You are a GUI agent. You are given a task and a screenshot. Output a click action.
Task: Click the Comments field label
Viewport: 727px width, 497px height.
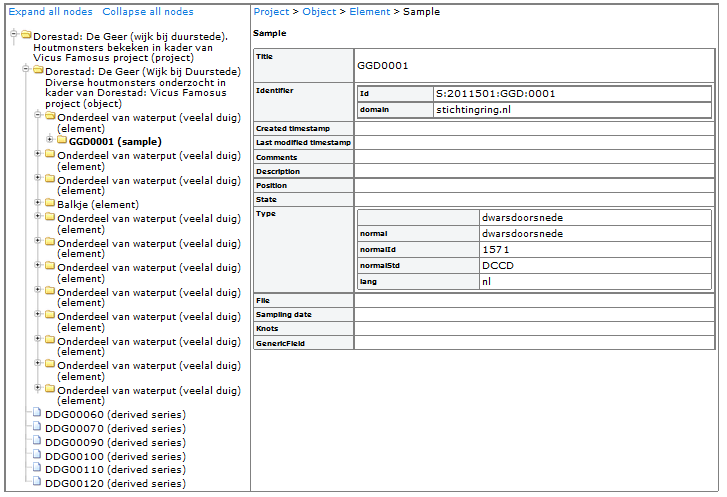click(276, 157)
